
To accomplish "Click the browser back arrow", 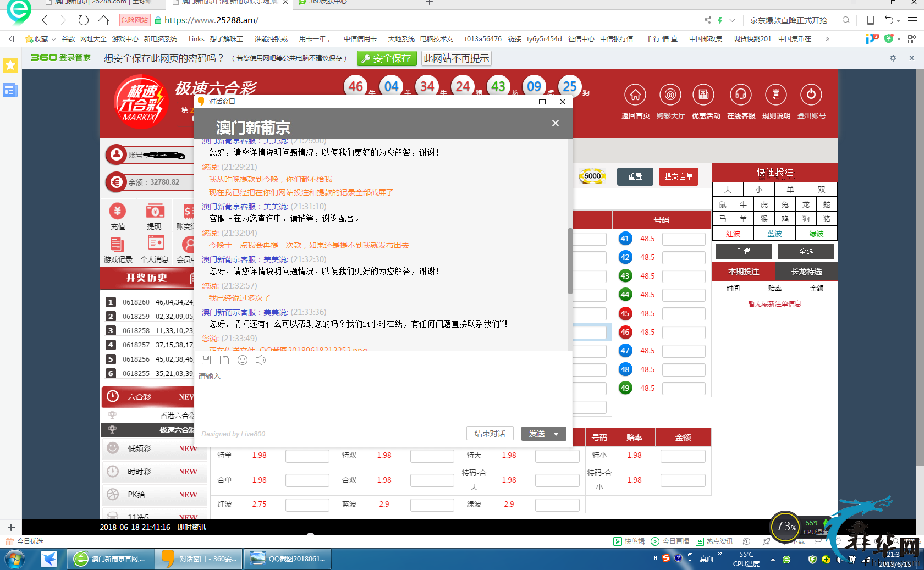I will [45, 20].
